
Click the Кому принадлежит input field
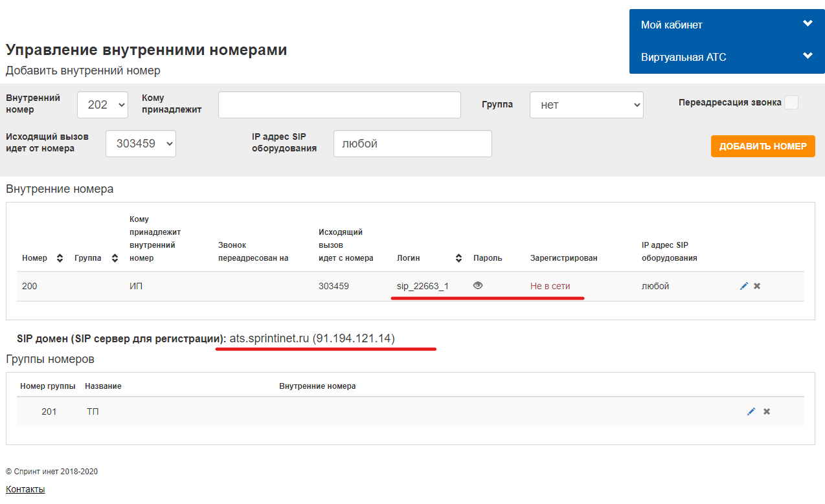pyautogui.click(x=339, y=105)
